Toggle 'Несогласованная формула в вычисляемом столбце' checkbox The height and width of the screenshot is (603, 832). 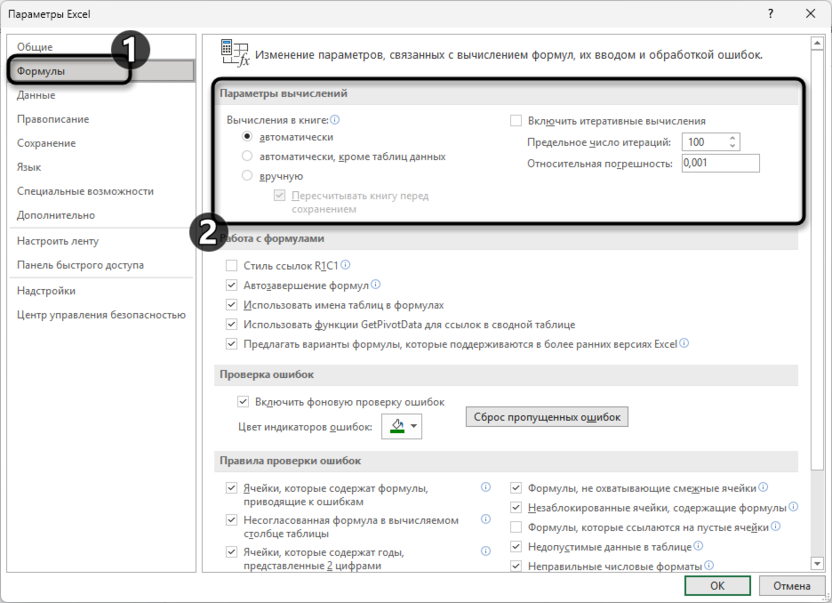coord(231,520)
